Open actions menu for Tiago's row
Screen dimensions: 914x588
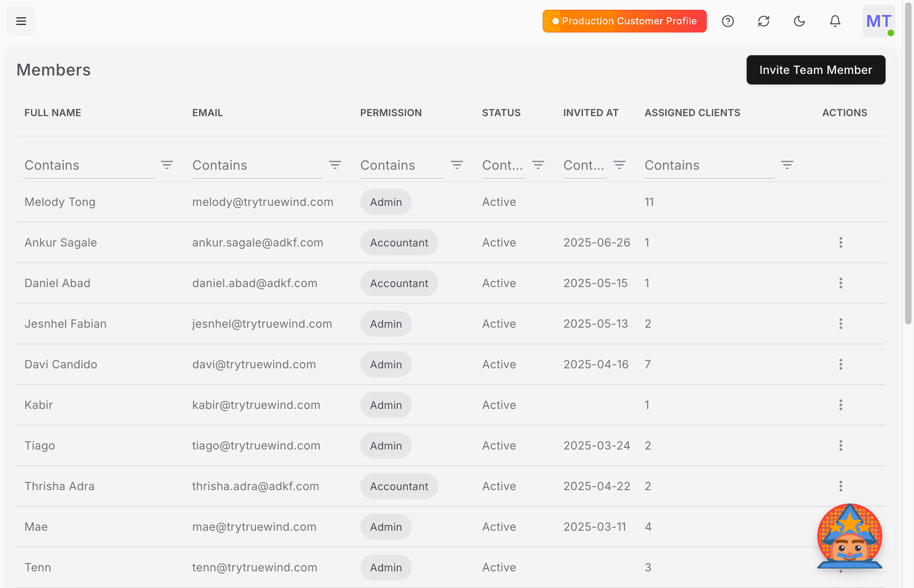tap(841, 445)
